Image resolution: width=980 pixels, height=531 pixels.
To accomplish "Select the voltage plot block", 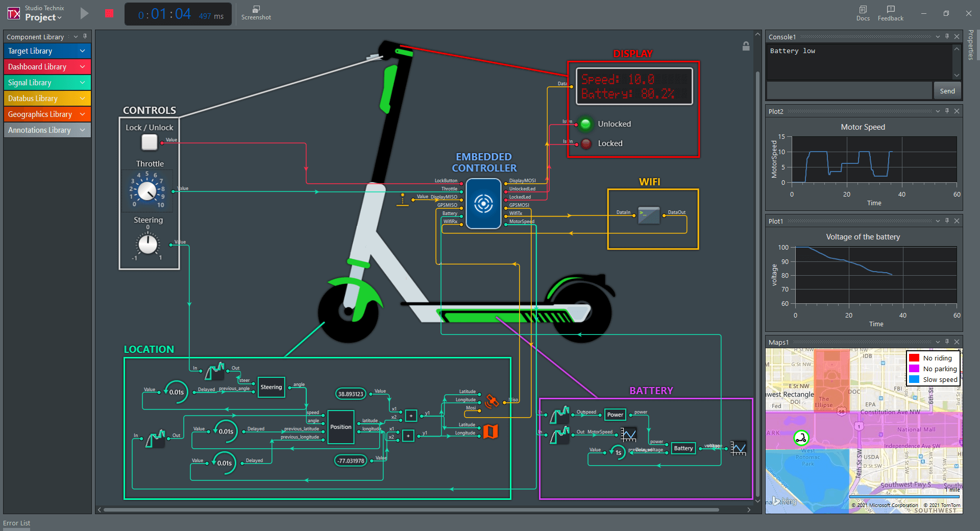I will (738, 448).
